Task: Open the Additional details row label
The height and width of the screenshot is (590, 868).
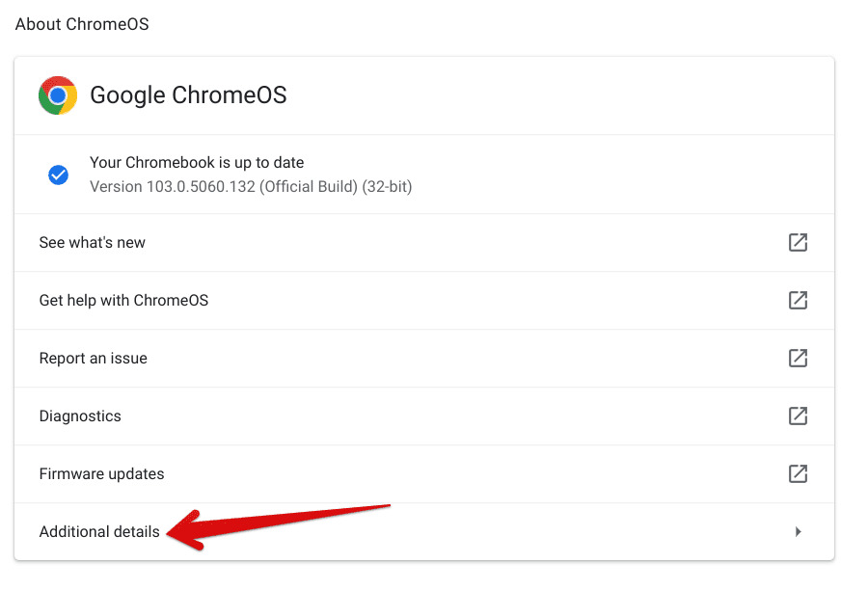Action: (x=99, y=531)
